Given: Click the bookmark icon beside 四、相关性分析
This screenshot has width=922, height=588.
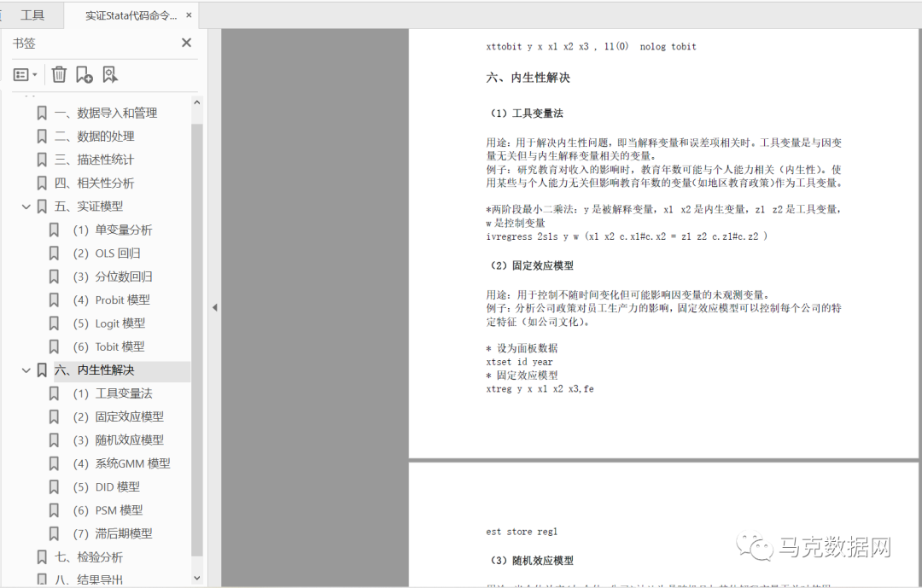Looking at the screenshot, I should tap(42, 182).
